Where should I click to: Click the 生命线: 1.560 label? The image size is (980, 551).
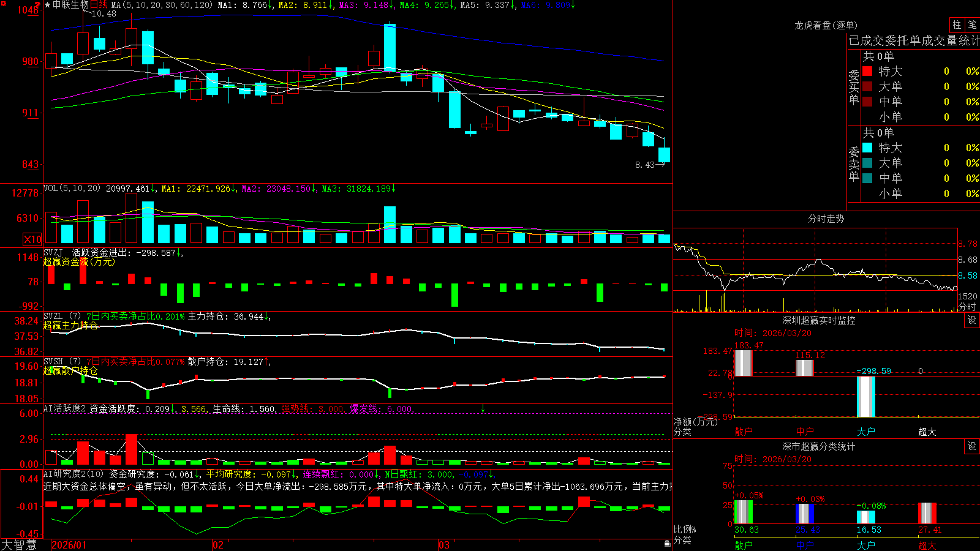244,409
